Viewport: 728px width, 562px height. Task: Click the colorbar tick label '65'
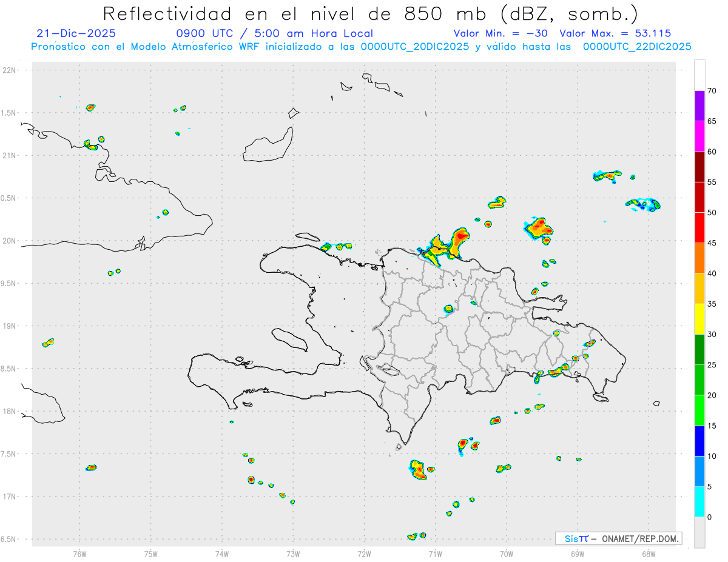(712, 121)
